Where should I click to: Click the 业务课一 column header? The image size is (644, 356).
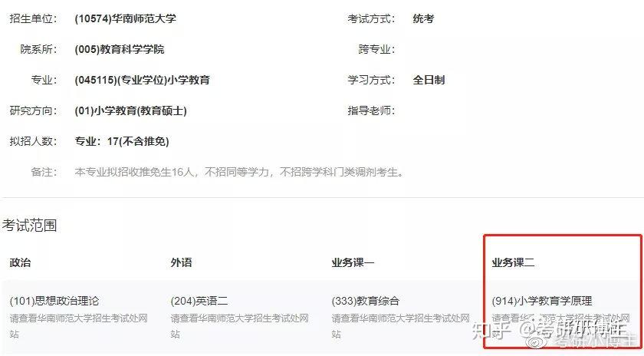(x=353, y=262)
